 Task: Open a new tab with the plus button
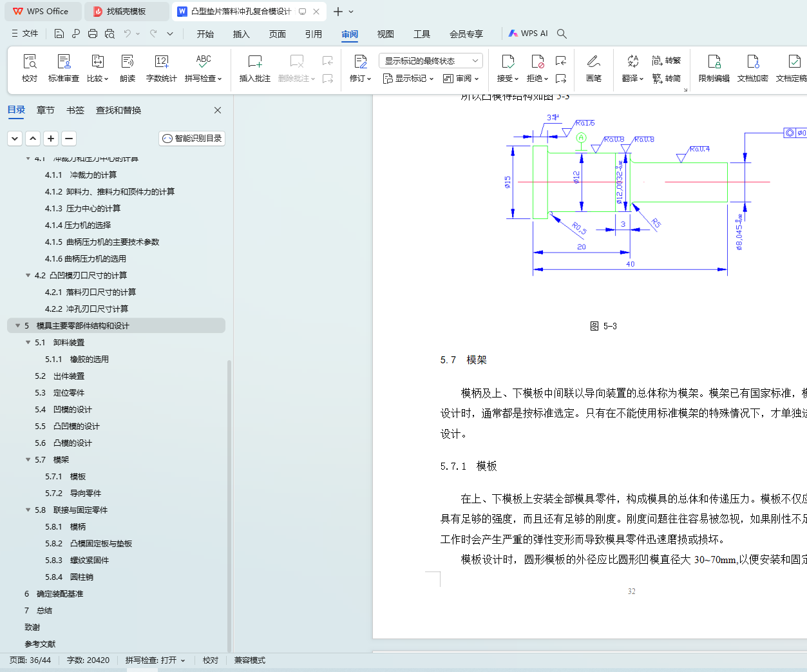(338, 12)
